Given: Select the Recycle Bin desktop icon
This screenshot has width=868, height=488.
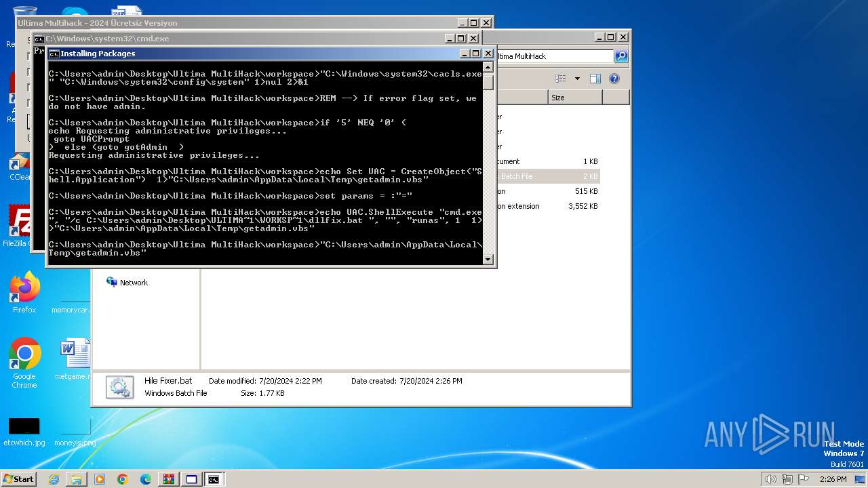Looking at the screenshot, I should 24,27.
